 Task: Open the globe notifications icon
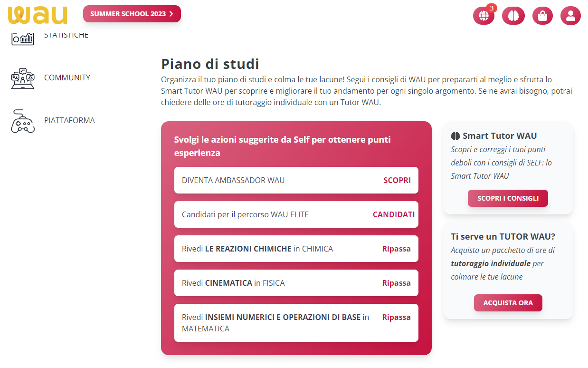click(x=484, y=16)
